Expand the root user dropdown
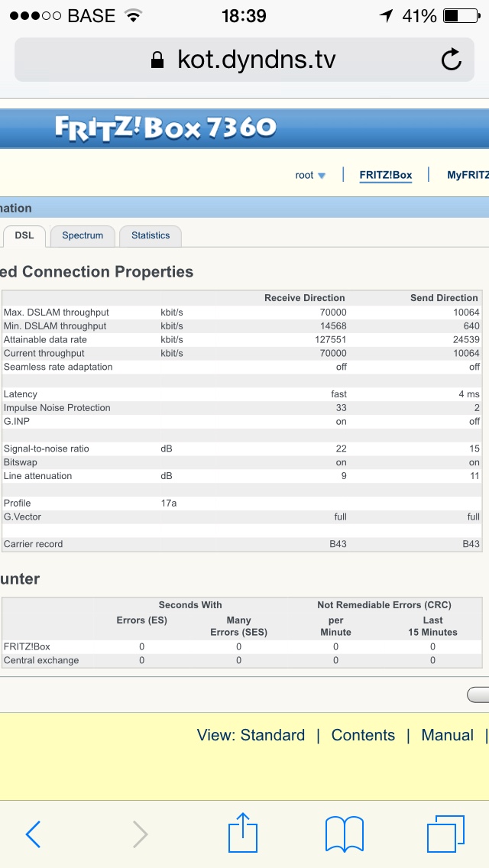 tap(310, 175)
